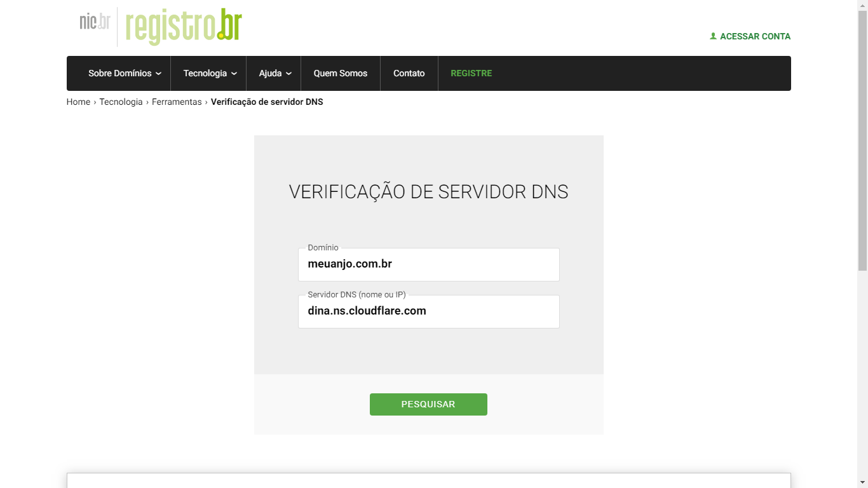Open the Contato menu item
This screenshot has width=868, height=488.
pos(409,73)
